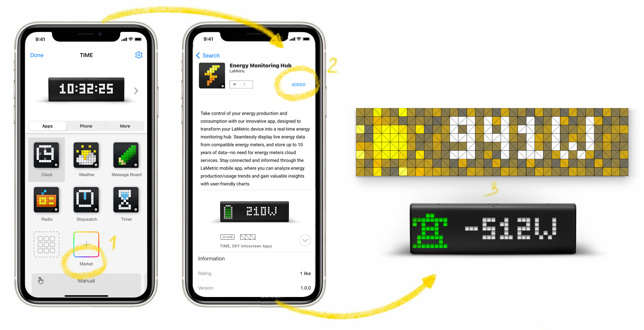Select the Apps tab on first phone
This screenshot has height=330, width=644.
pos(47,126)
